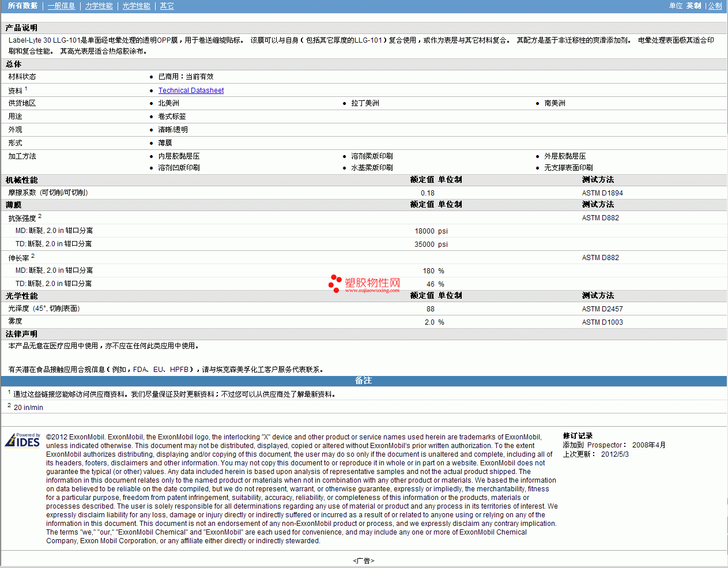Click the 法律声明 section header
Viewport: 728px width, 568px height.
[22, 334]
